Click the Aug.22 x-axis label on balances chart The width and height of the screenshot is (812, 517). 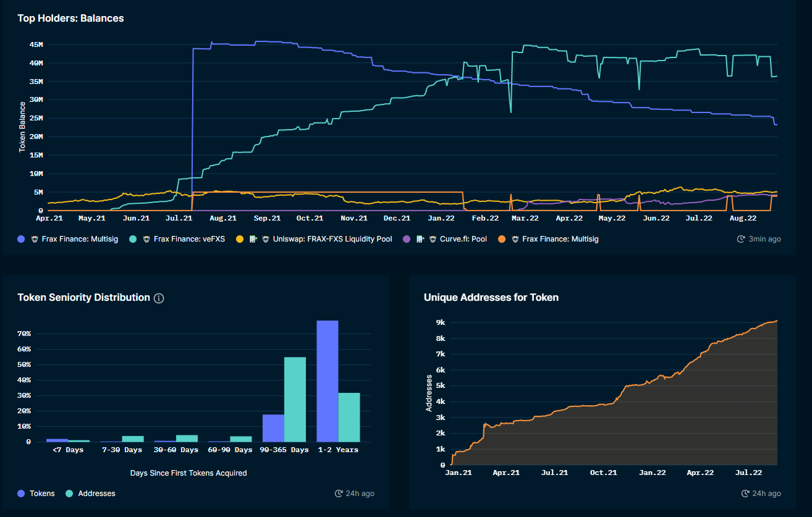click(743, 218)
